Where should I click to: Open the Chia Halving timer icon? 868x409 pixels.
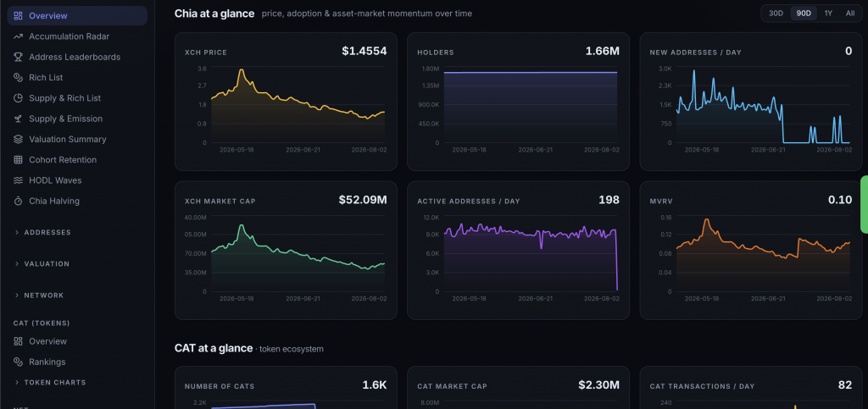coord(19,202)
